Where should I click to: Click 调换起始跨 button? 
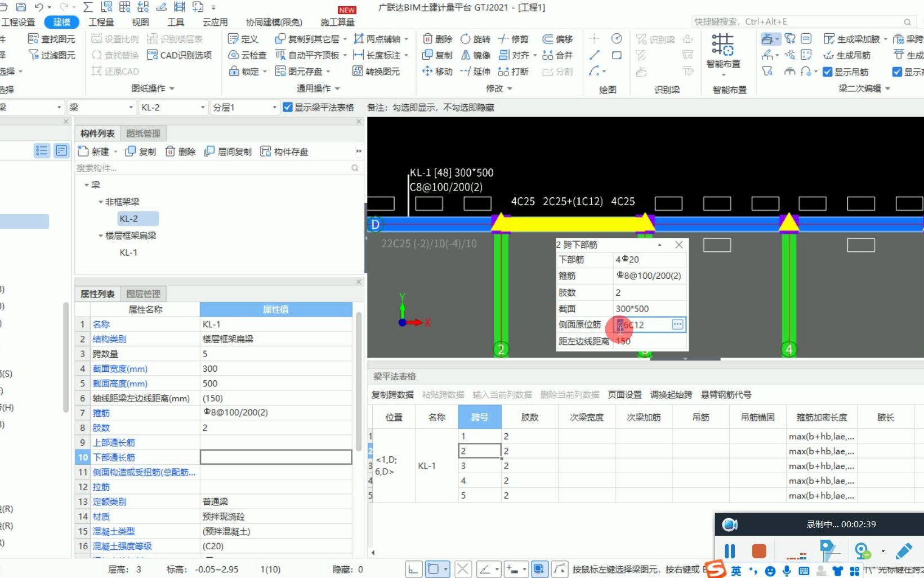click(671, 394)
